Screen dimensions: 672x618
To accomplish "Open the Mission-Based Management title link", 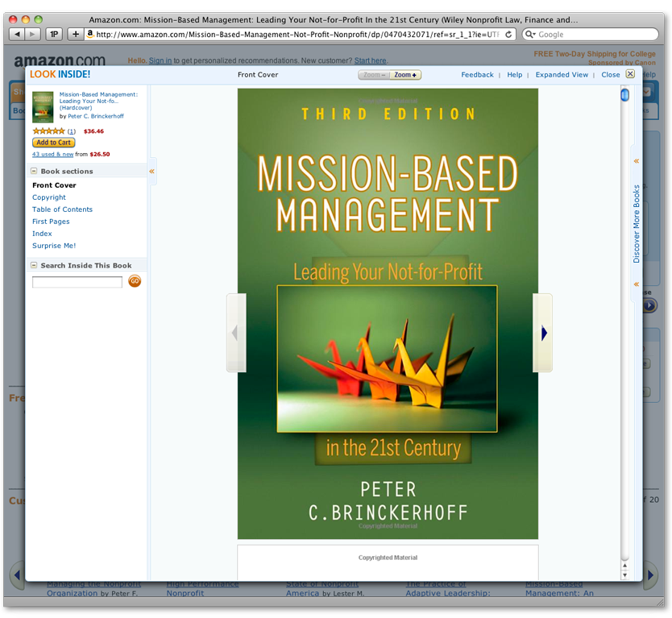I will click(98, 102).
